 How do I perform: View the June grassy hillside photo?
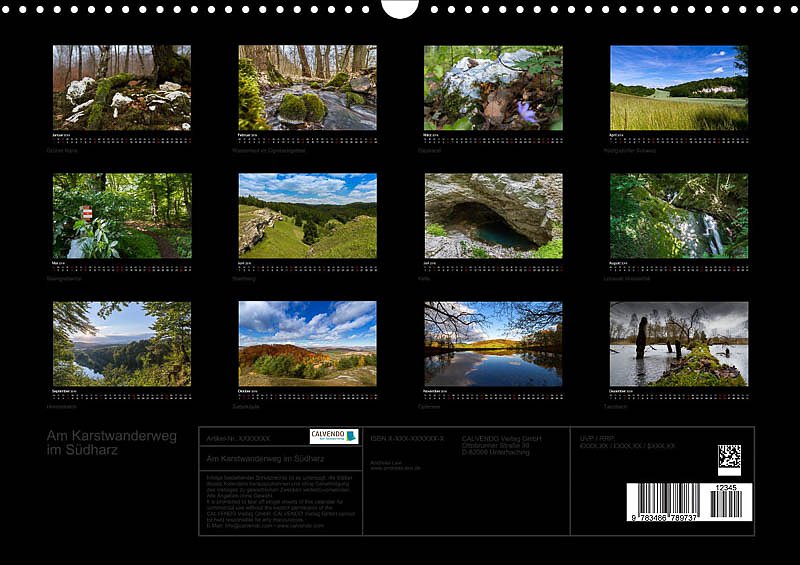[307, 216]
